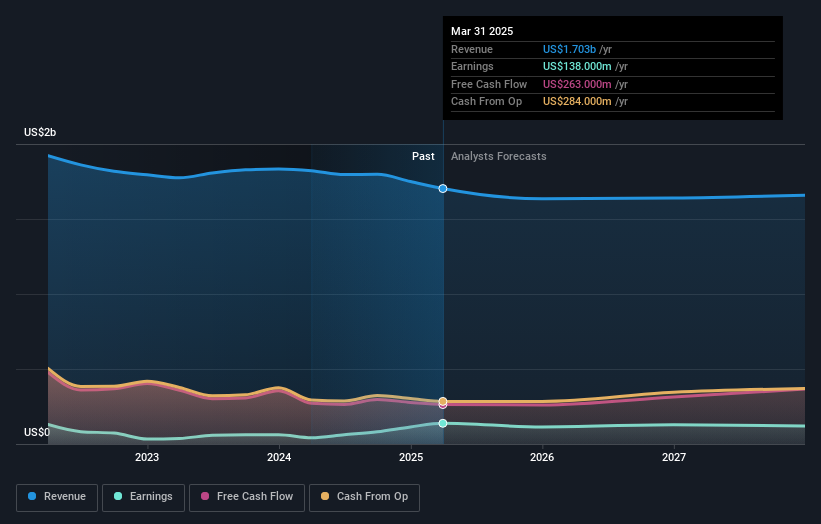Click the US$1.703b revenue value
821x524 pixels.
(569, 49)
